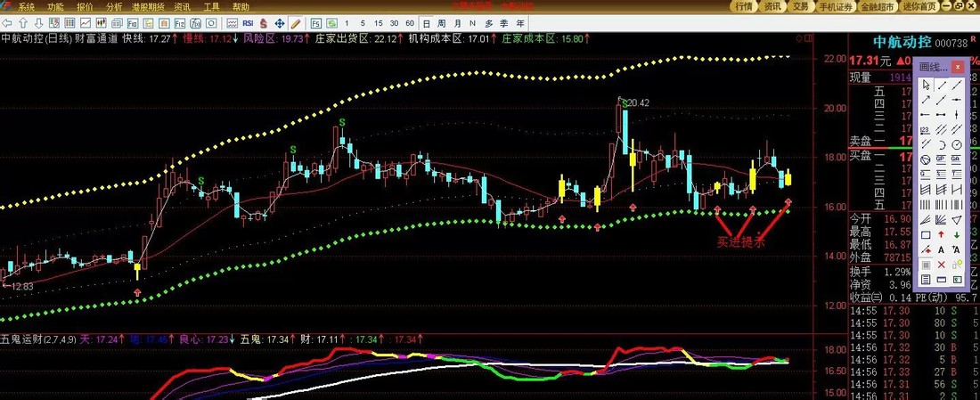Open the 报价 menu
Viewport: 980px width, 400px height.
(85, 7)
